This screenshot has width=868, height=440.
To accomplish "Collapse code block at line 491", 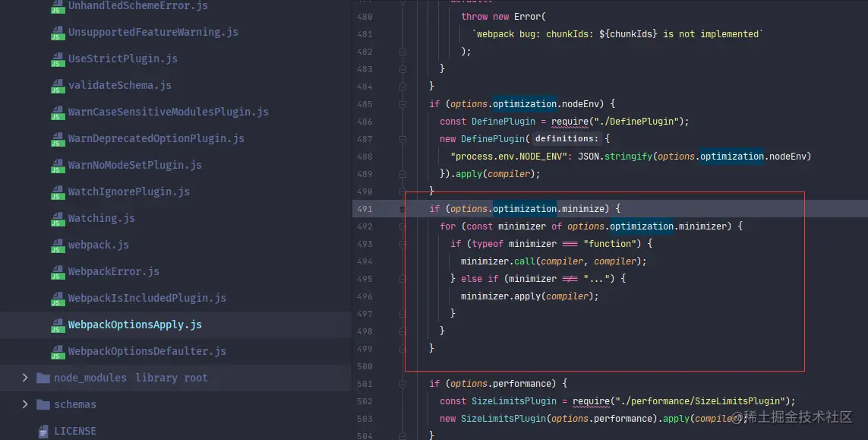I will (x=402, y=209).
